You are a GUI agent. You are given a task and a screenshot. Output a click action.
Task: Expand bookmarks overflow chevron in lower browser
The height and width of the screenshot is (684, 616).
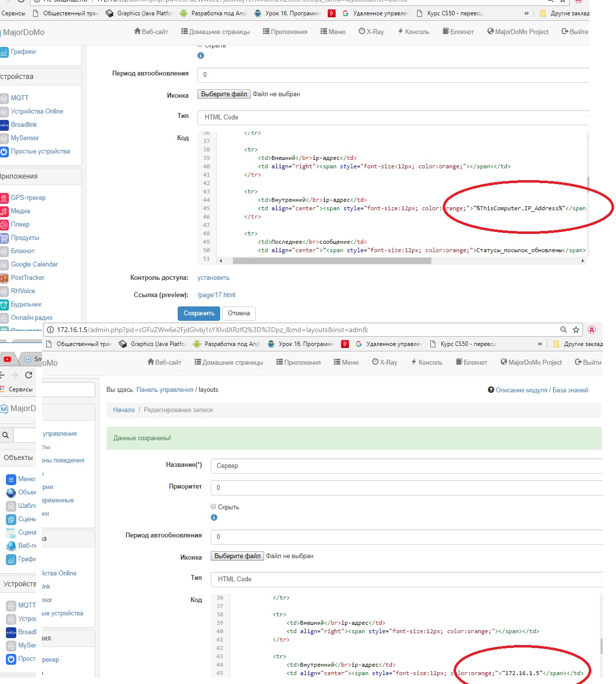pos(539,344)
